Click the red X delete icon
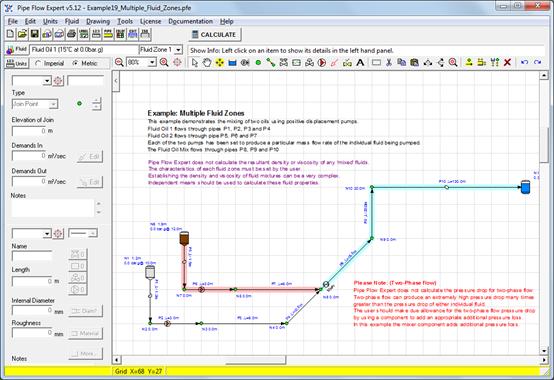 pyautogui.click(x=507, y=63)
